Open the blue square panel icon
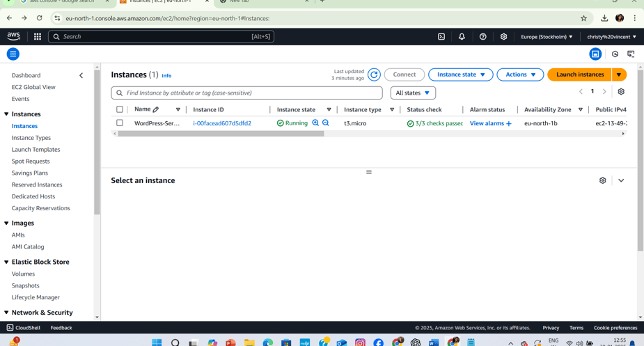Viewport: 644px width, 346px height. [595, 54]
